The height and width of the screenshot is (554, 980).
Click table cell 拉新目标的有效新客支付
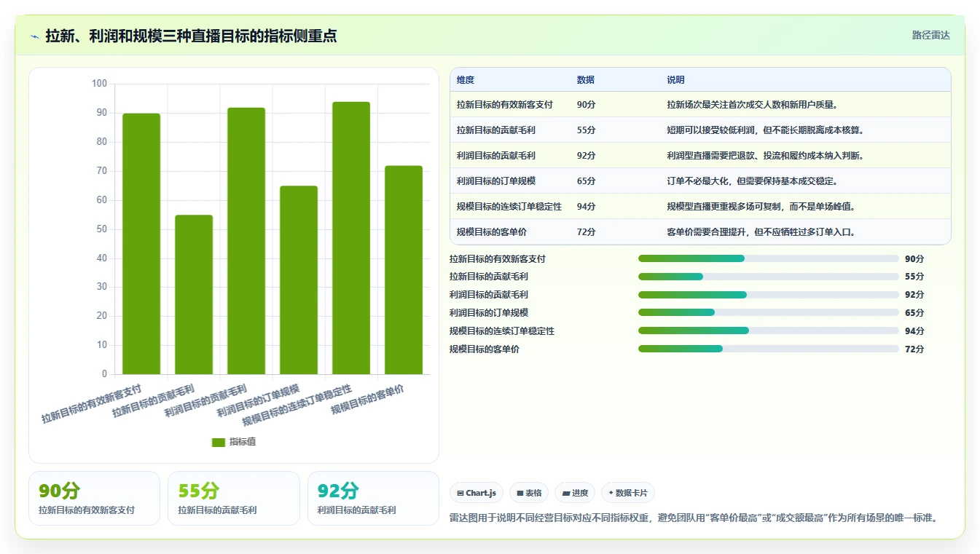click(x=505, y=105)
